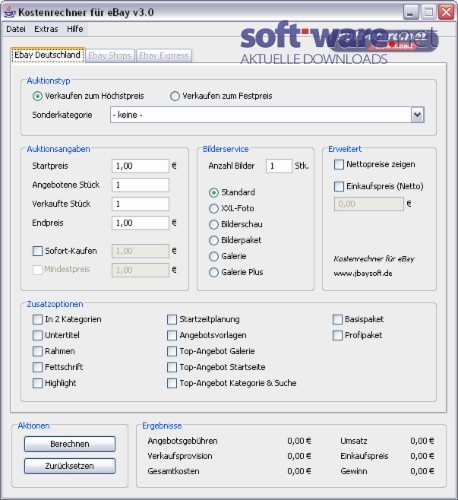Enable the Fettschrift checkbox
This screenshot has height=500, width=458.
pos(38,367)
